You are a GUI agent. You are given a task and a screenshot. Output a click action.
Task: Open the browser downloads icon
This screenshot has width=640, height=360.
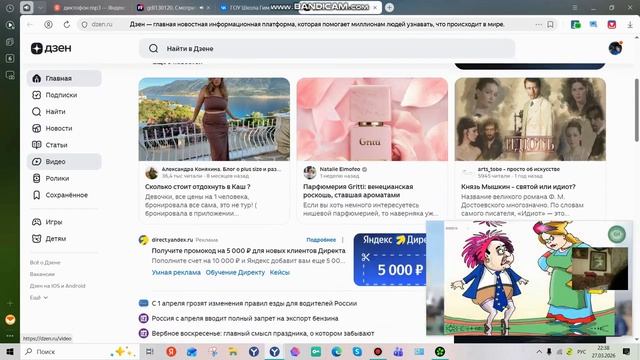click(x=630, y=24)
